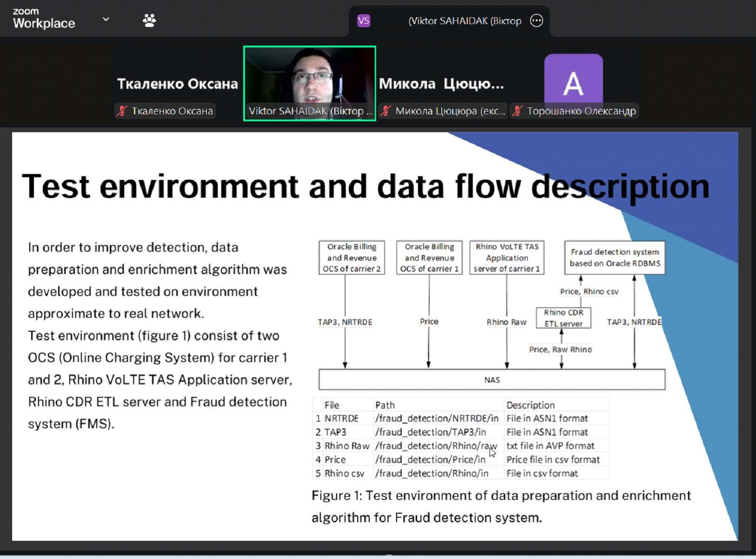Expand the dropdown chevron beside Zoom Workplace
The height and width of the screenshot is (559, 756).
point(106,19)
